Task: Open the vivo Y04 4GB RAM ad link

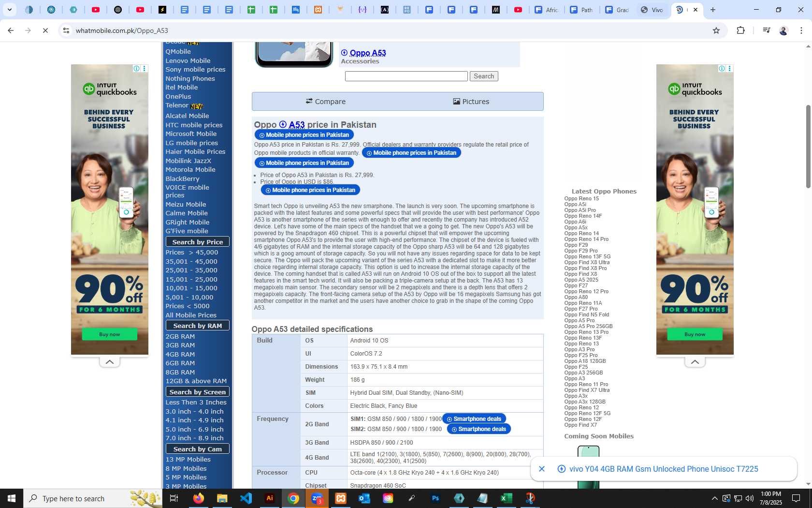Action: coord(664,469)
